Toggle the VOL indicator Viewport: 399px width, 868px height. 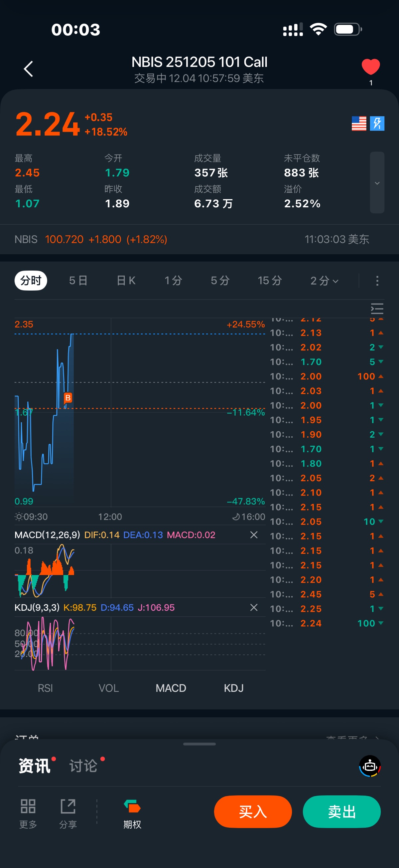[x=108, y=688]
